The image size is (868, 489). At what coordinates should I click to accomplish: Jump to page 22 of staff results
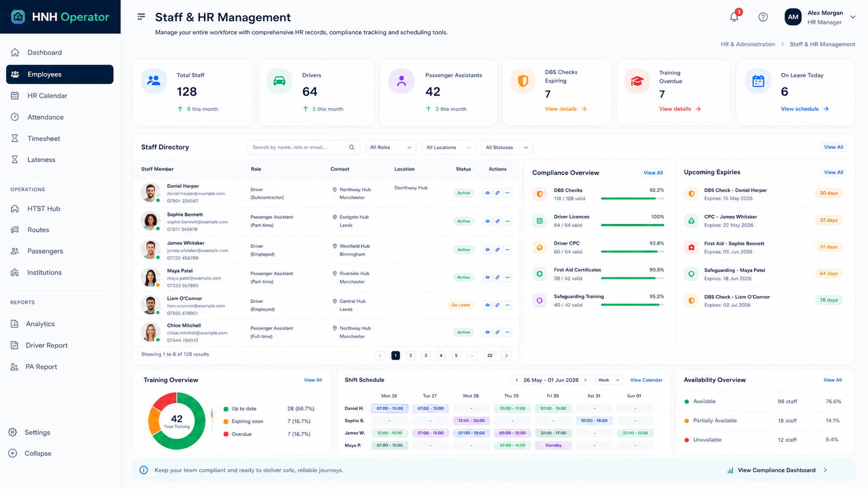coord(490,355)
